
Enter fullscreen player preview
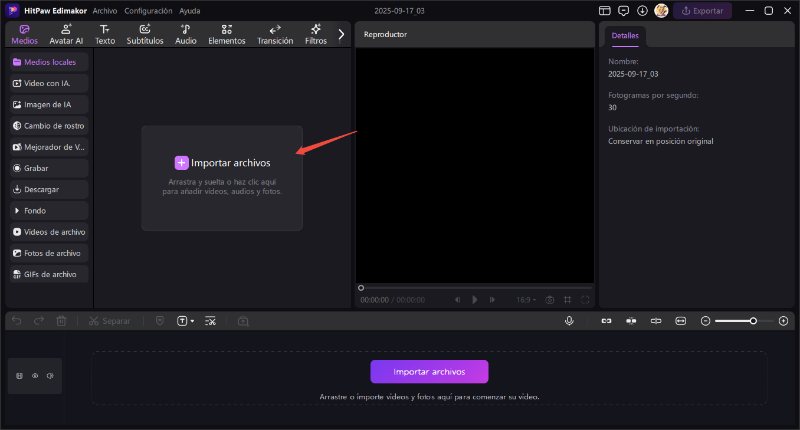pyautogui.click(x=585, y=300)
